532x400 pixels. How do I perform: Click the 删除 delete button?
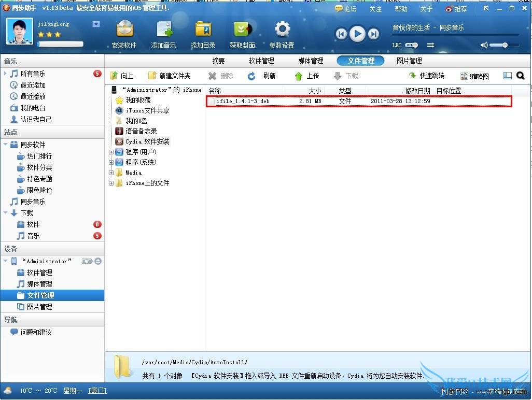(221, 76)
